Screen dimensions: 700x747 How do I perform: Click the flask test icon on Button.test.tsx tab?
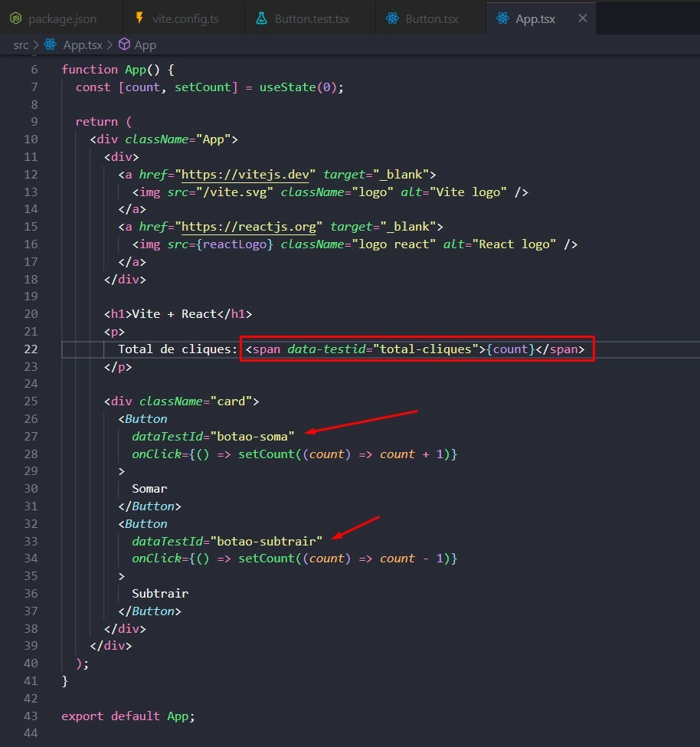(x=261, y=18)
